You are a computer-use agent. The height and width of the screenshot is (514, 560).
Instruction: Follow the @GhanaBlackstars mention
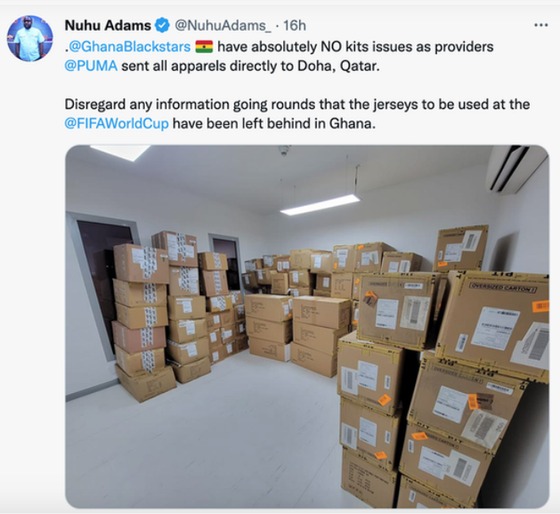point(129,47)
